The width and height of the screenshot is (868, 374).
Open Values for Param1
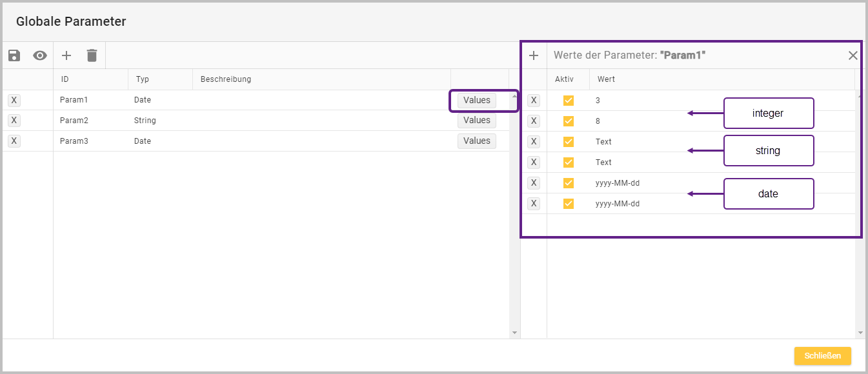click(x=477, y=100)
